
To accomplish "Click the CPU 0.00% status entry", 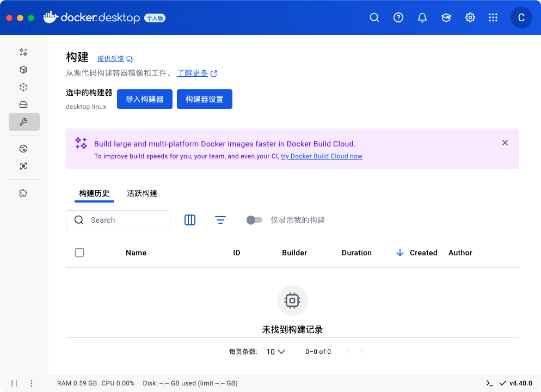I will point(118,383).
